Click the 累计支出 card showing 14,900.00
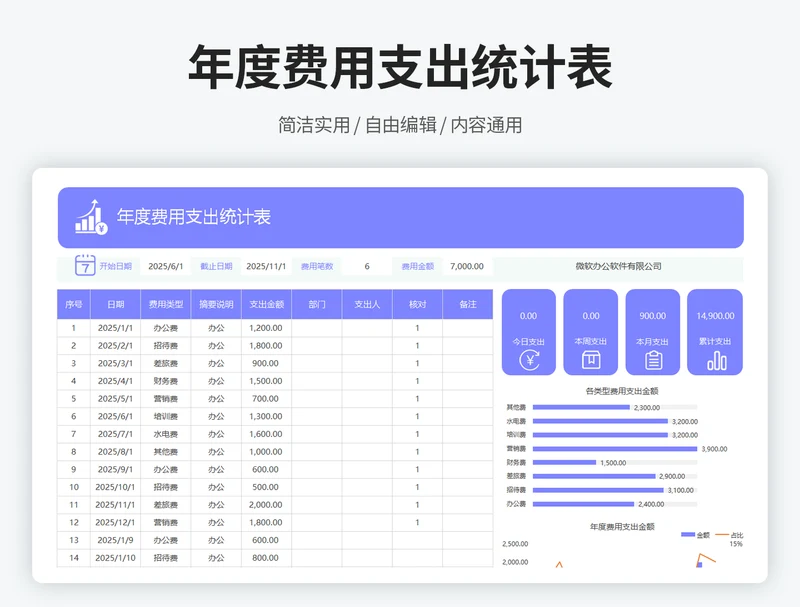The height and width of the screenshot is (607, 800). 715,332
